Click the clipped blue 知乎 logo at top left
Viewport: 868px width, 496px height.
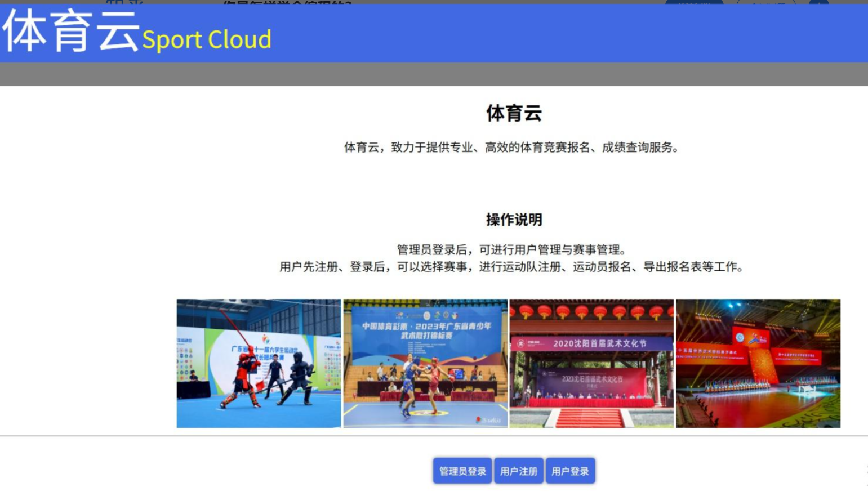pos(124,2)
